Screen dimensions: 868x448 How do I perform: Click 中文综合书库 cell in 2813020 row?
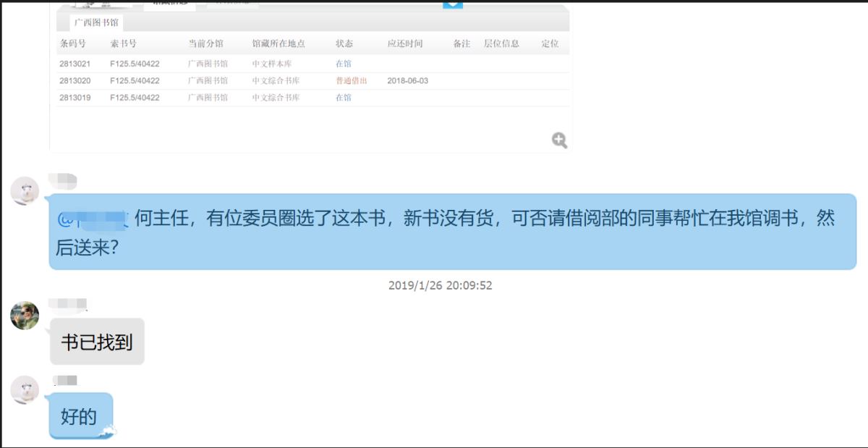tap(276, 81)
